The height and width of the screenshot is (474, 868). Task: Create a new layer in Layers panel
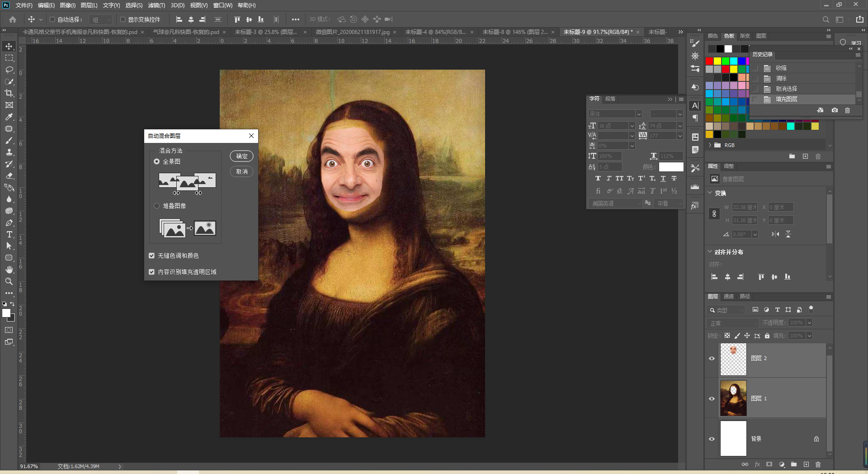806,465
